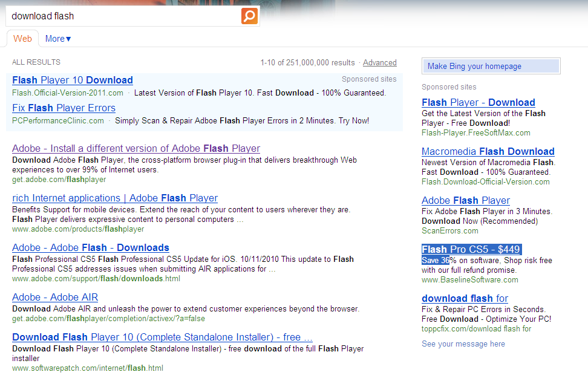Click 'download flash for' sidebar ad title
588x378 pixels.
465,298
